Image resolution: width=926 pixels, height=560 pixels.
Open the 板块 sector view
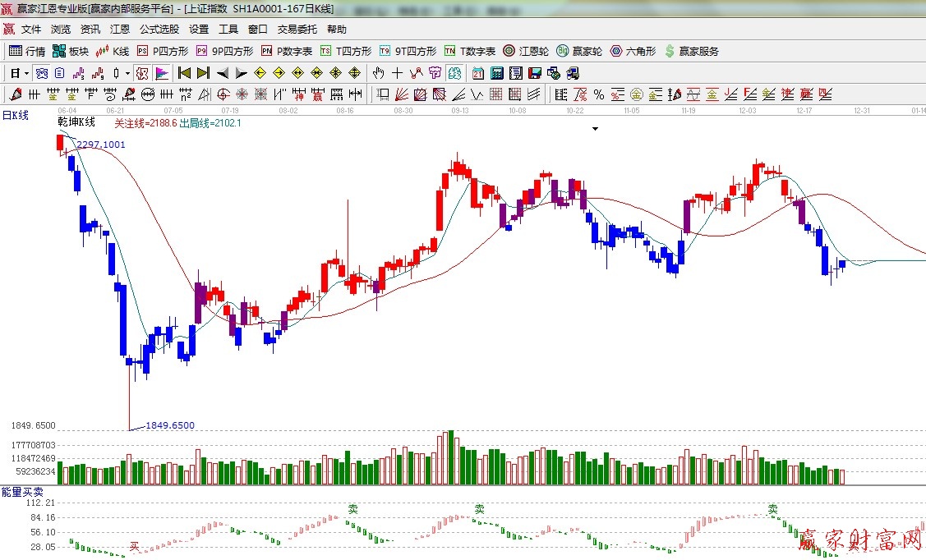pyautogui.click(x=71, y=51)
